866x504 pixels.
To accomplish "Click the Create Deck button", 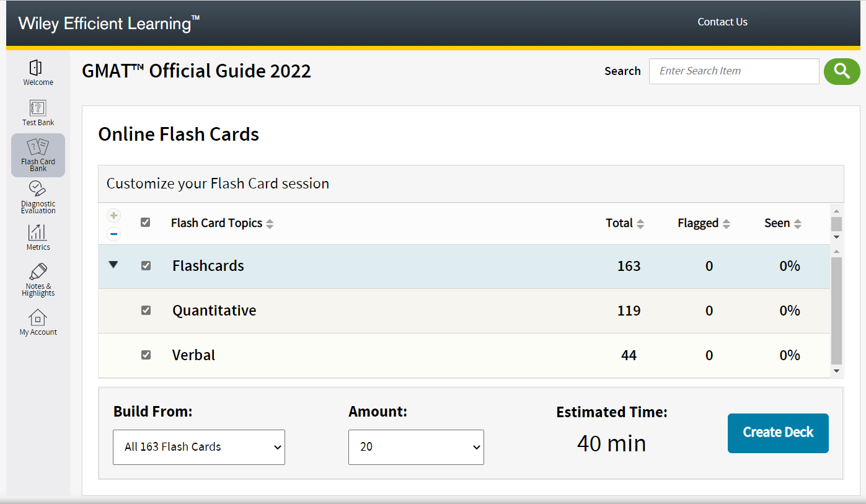I will coord(777,433).
